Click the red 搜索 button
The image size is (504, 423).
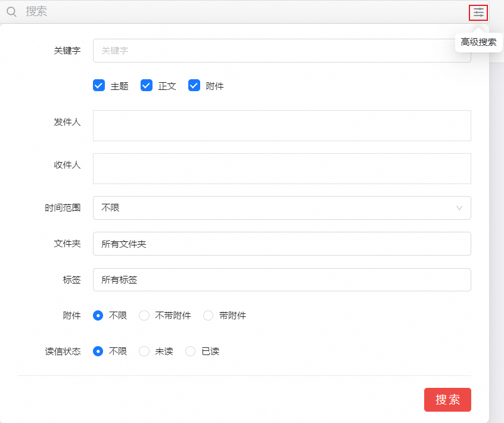tap(447, 400)
